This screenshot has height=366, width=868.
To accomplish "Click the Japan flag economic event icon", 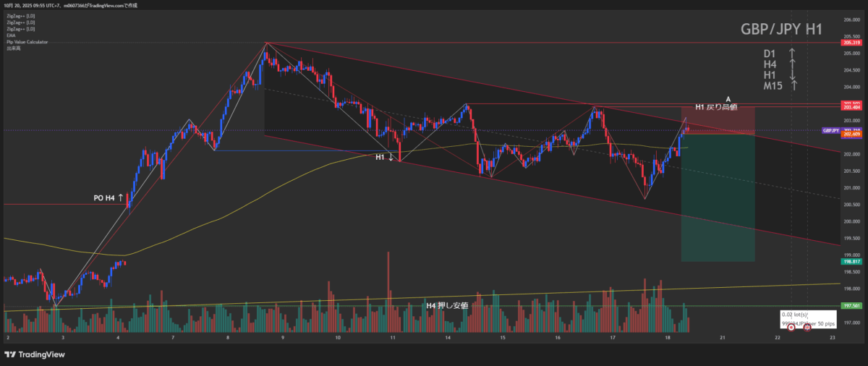I will [x=791, y=328].
